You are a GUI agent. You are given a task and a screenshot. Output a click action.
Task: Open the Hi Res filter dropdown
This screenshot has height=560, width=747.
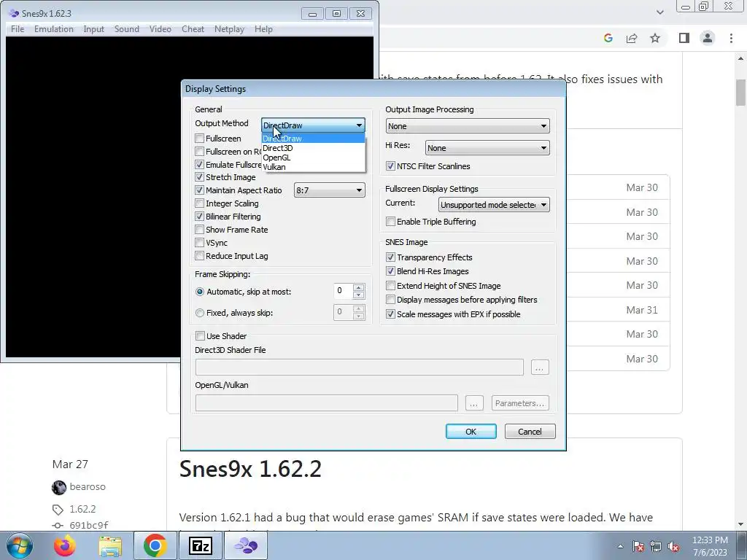[487, 148]
